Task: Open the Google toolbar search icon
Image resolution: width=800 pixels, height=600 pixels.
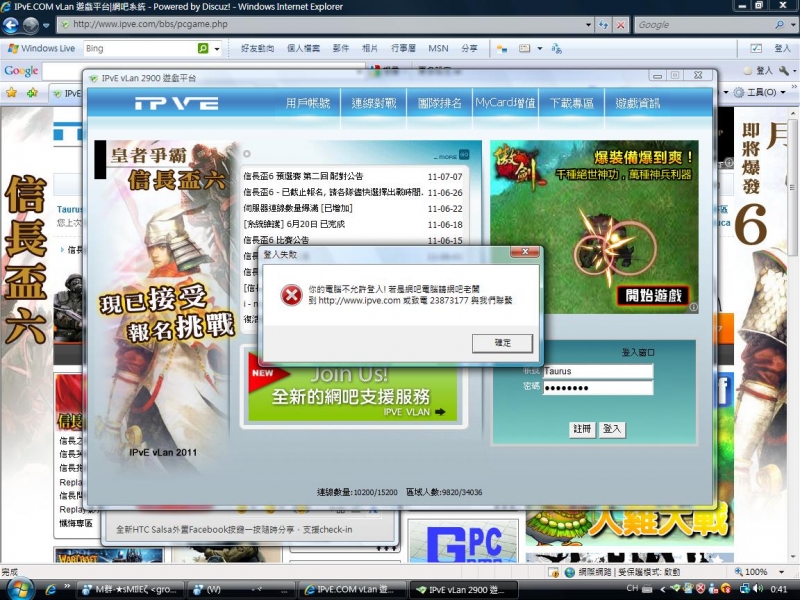Action: pos(780,25)
